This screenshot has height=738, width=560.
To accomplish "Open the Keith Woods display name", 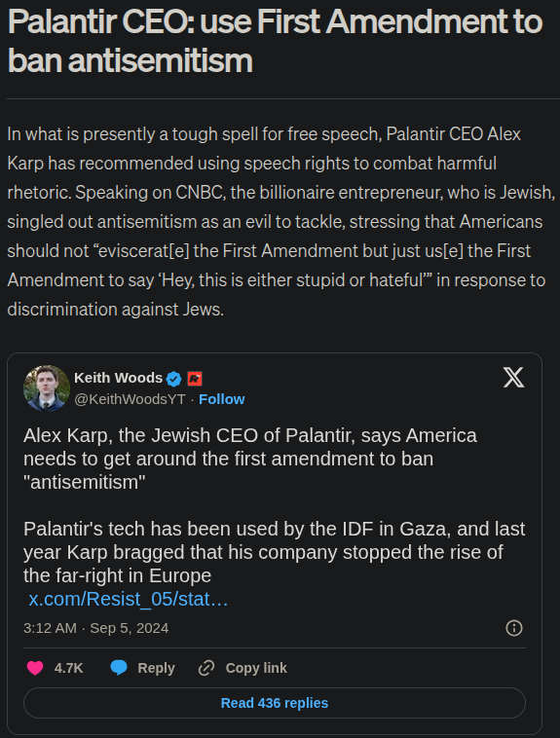I will click(x=118, y=378).
